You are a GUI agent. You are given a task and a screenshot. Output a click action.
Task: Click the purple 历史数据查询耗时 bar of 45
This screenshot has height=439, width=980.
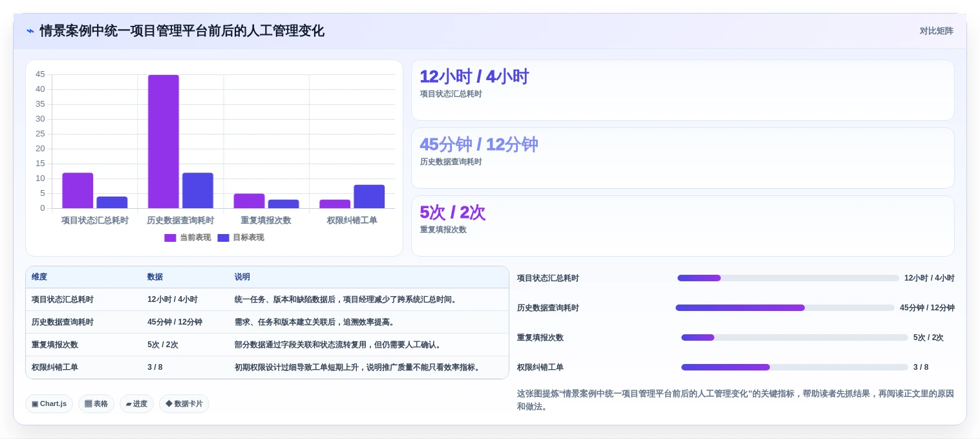click(164, 142)
